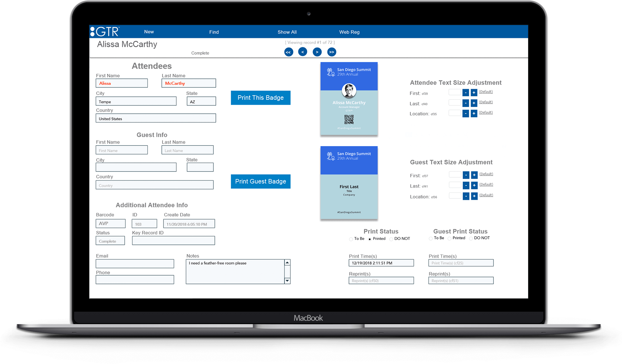Select the guest badge preview card

(x=349, y=183)
